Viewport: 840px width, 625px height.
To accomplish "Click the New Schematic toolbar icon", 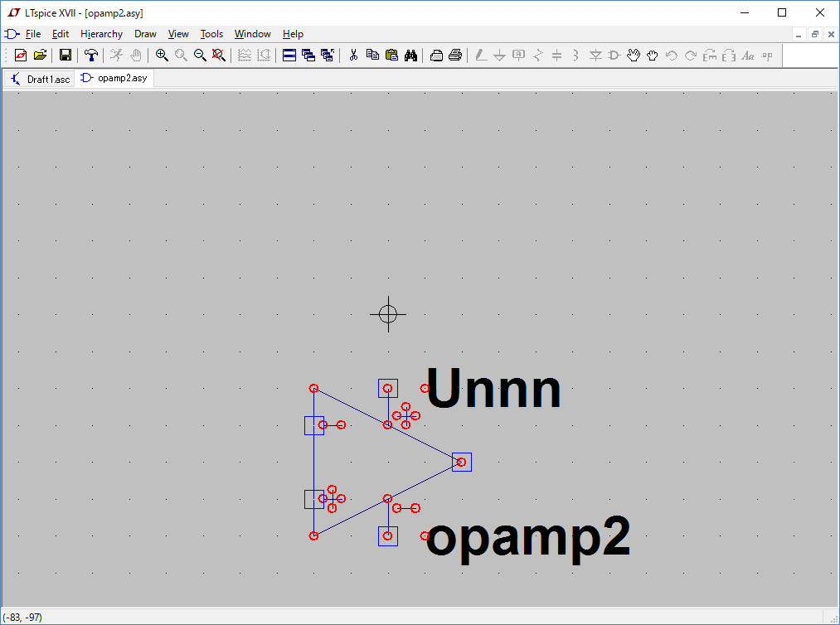I will 21,56.
